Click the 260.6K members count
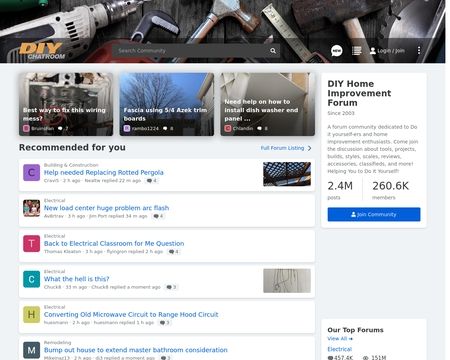This screenshot has height=360, width=450. click(x=390, y=186)
